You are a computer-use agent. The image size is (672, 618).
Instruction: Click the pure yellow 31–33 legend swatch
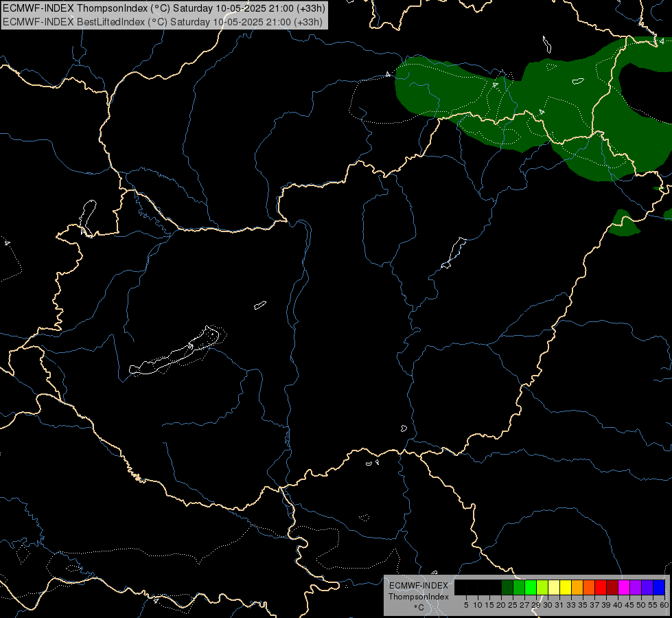pyautogui.click(x=566, y=587)
